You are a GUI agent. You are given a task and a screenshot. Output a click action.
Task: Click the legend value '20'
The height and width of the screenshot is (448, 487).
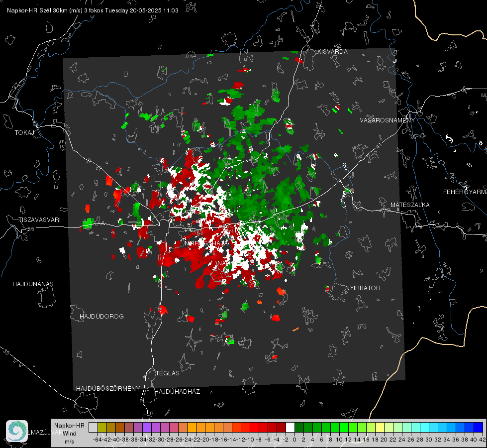[384, 440]
